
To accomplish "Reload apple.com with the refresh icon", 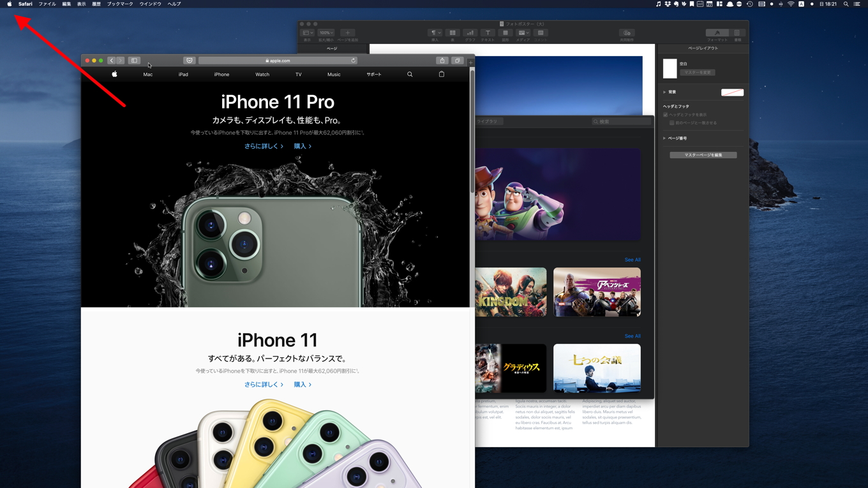I will [353, 61].
